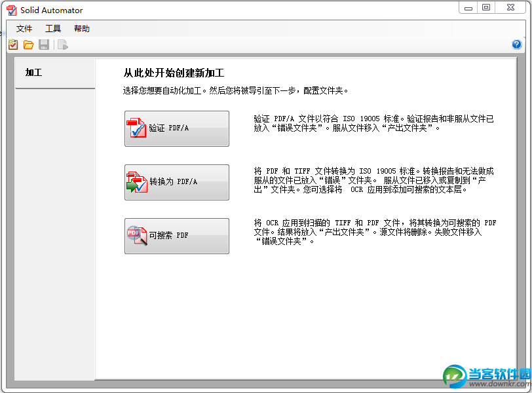Click the 可搜索 PDF button
Screen dimensions: 532x393
[x=177, y=236]
